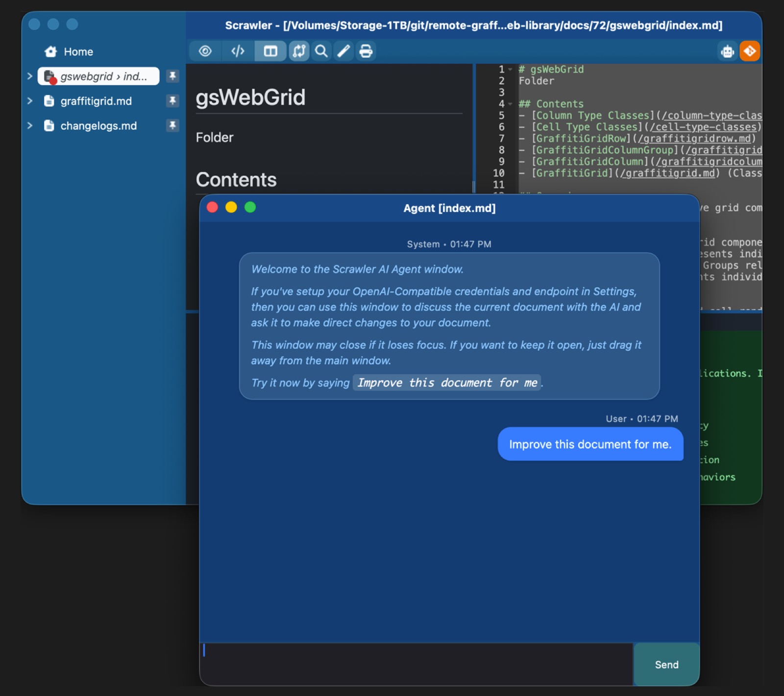Expand the gswebgrid index tree item
This screenshot has width=784, height=696.
tap(30, 76)
